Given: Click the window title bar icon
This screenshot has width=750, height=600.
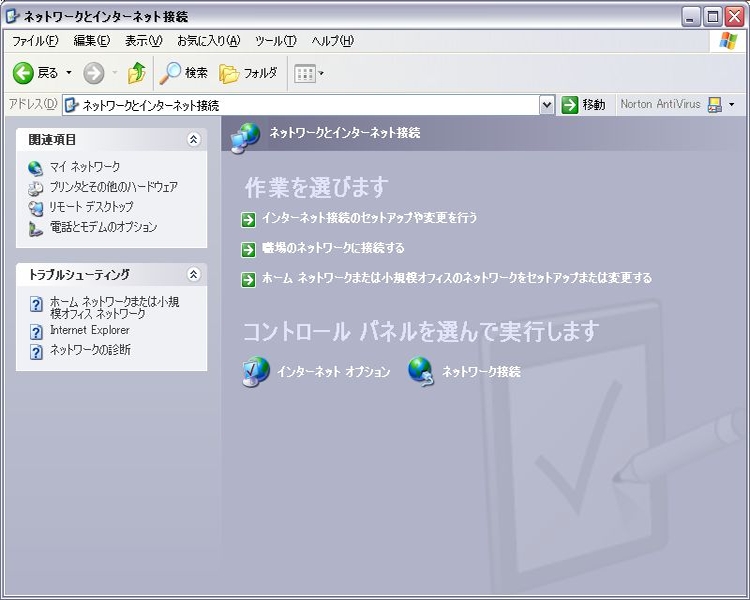Looking at the screenshot, I should coord(12,17).
